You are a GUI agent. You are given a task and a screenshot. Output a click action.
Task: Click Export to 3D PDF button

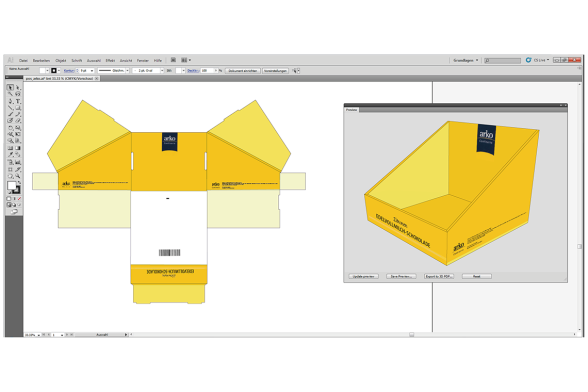coord(439,276)
